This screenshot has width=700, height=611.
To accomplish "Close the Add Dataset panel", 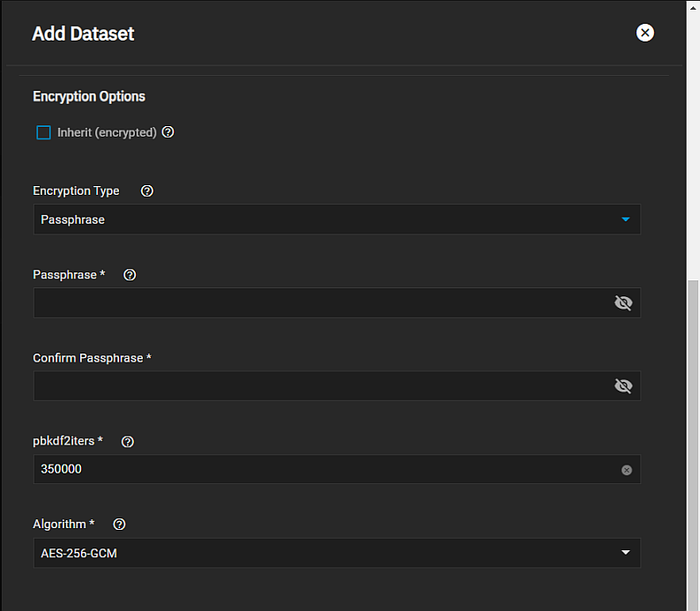I will click(x=645, y=34).
